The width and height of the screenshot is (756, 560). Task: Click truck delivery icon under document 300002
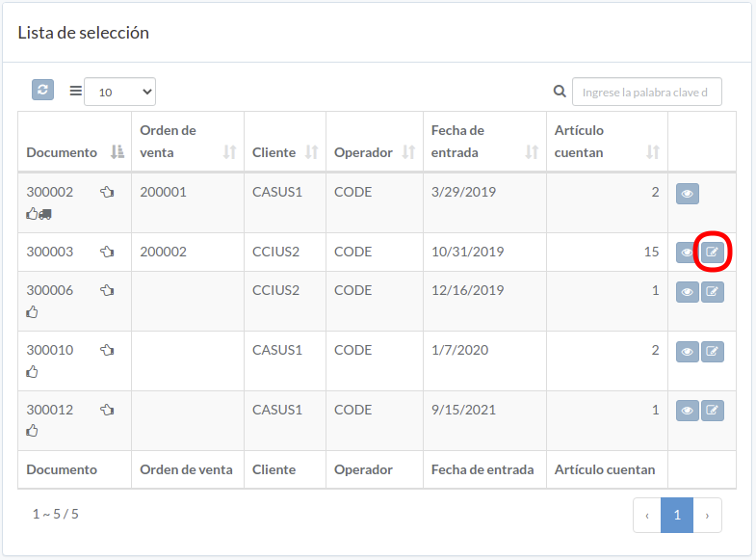tap(45, 214)
